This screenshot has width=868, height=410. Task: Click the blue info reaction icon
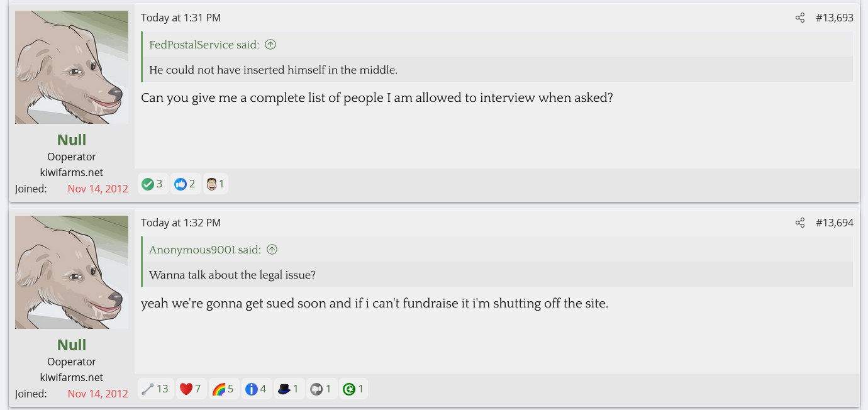[252, 389]
